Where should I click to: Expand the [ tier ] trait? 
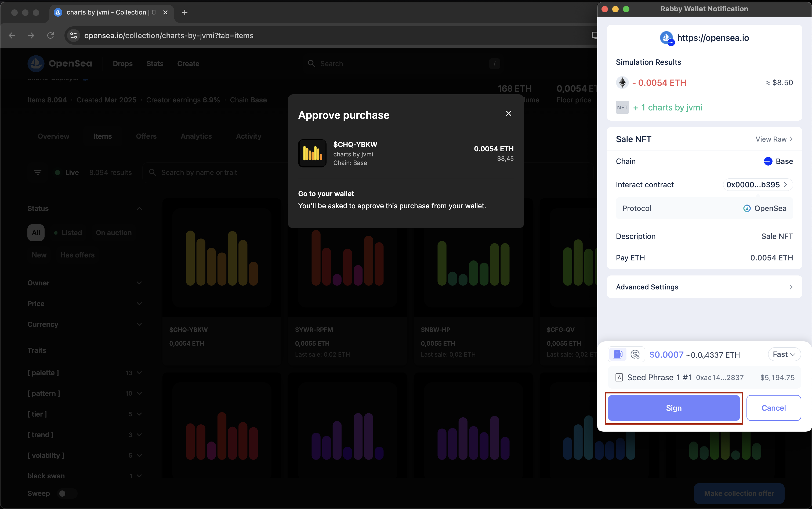coord(85,414)
